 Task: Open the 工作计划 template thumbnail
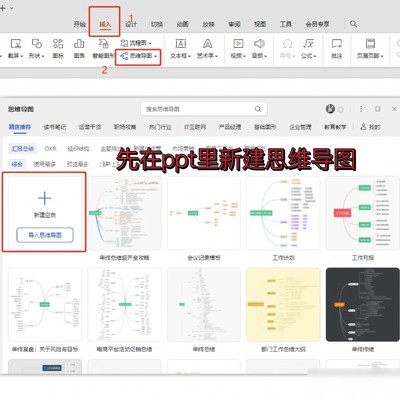click(283, 213)
